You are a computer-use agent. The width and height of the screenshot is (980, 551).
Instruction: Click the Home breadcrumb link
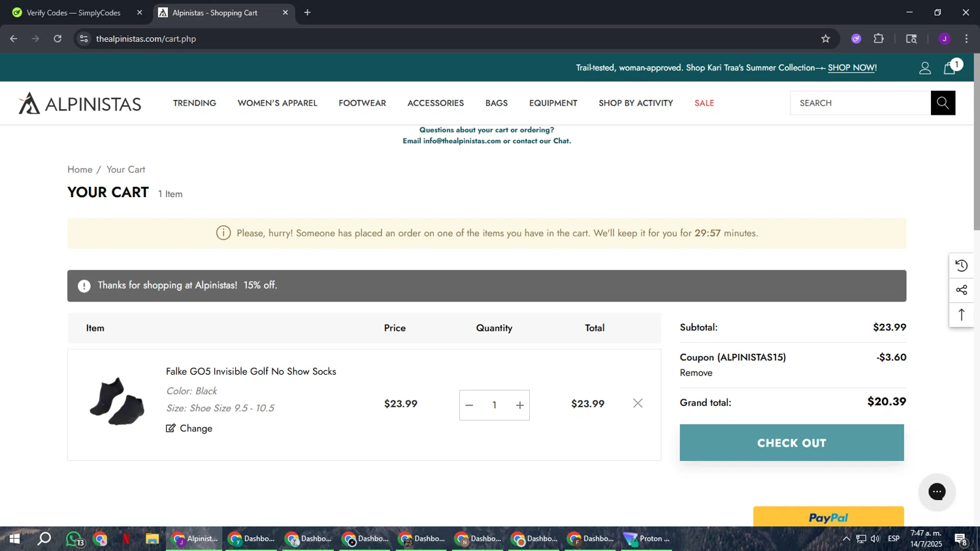point(80,170)
